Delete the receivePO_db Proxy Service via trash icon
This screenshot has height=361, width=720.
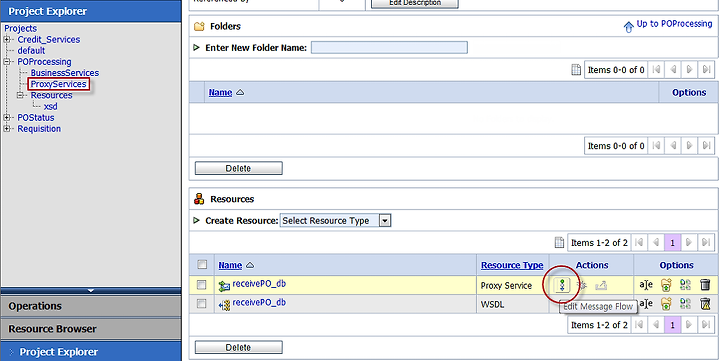tap(705, 285)
